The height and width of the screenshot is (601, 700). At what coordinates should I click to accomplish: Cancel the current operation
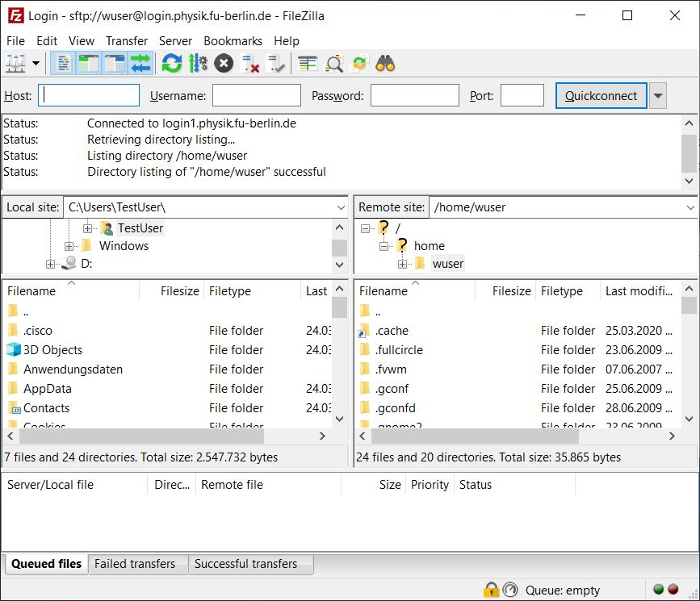click(224, 64)
